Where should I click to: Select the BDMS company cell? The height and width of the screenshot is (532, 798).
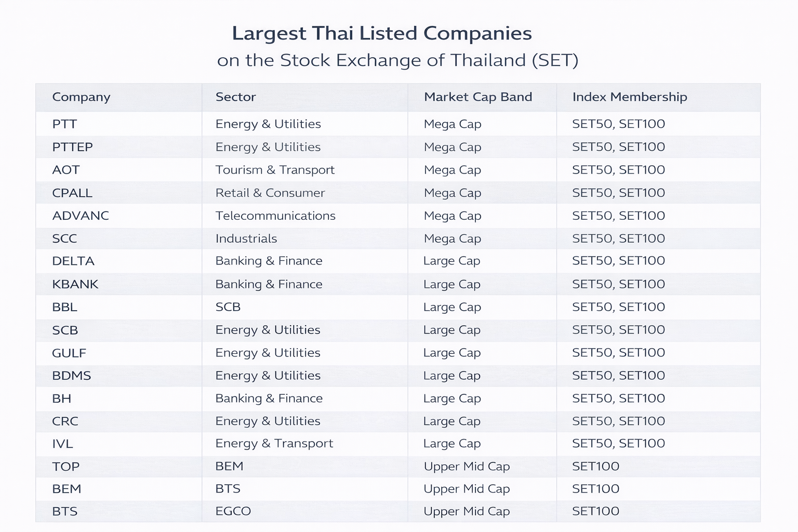[72, 376]
